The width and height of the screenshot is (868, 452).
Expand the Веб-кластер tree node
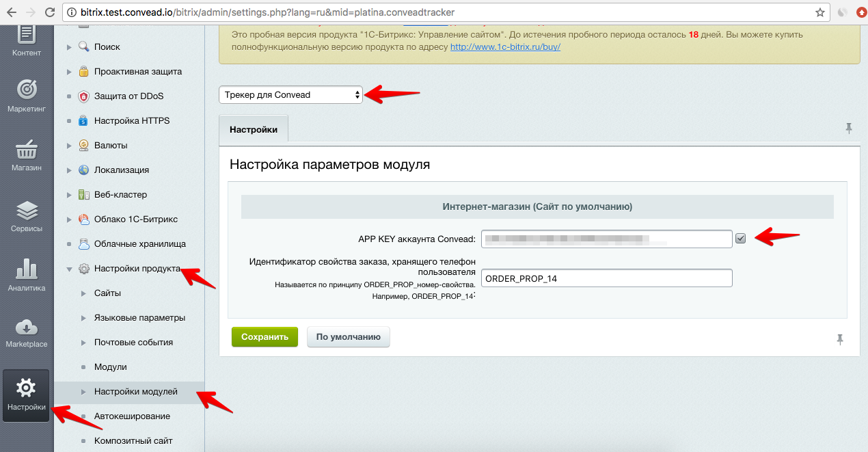(69, 195)
